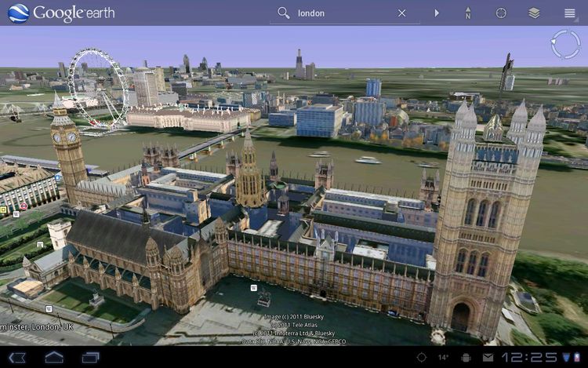Open the email notification icon

(488, 357)
